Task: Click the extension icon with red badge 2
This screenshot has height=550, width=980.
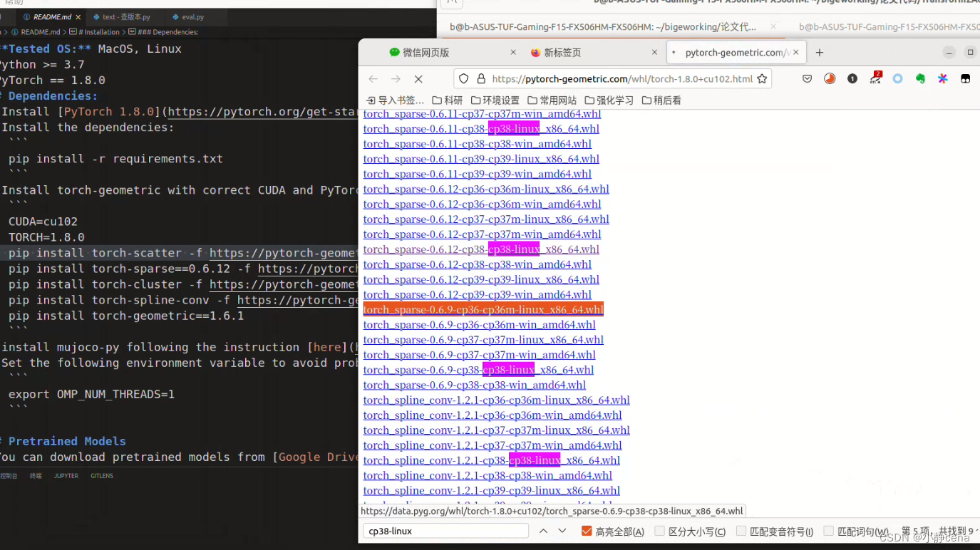Action: 875,78
